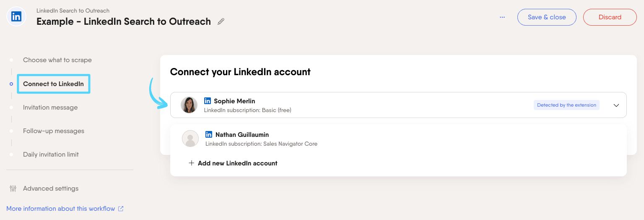Open More information about this workflow link
Viewport: 644px width, 220px height.
[x=61, y=209]
